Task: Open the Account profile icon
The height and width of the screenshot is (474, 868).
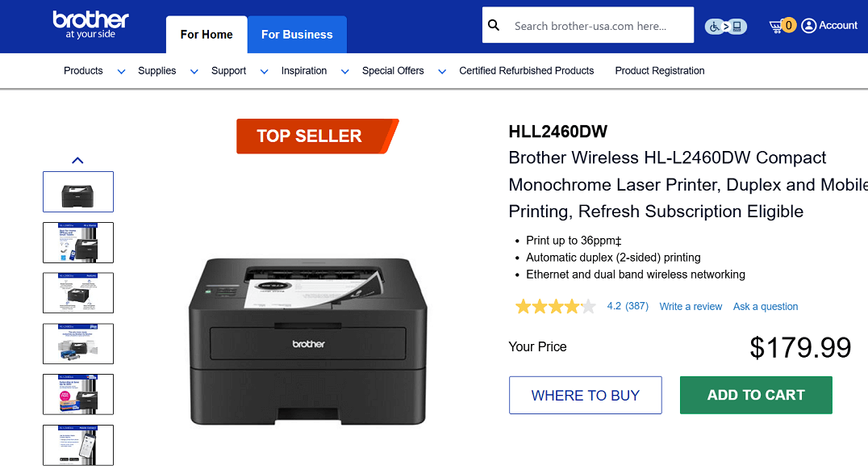Action: coord(809,26)
